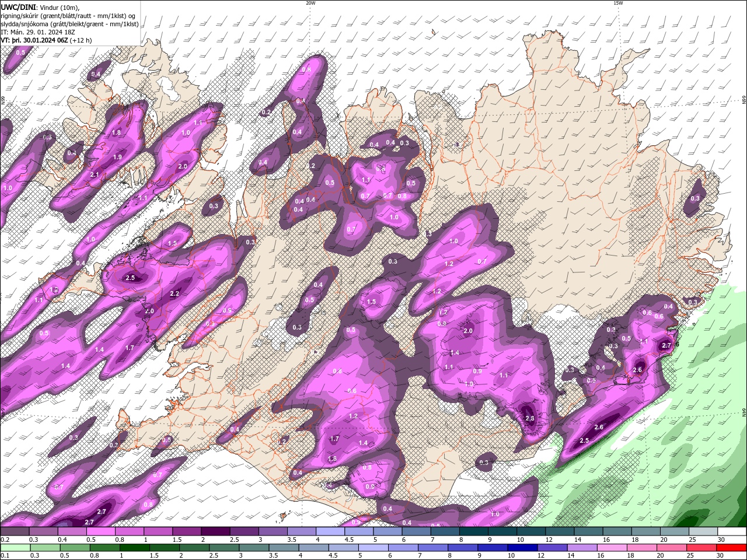Pick the palest green rain swatch between 0.1 and 0.3
Viewport: 747px width, 560px height.
(x=15, y=548)
